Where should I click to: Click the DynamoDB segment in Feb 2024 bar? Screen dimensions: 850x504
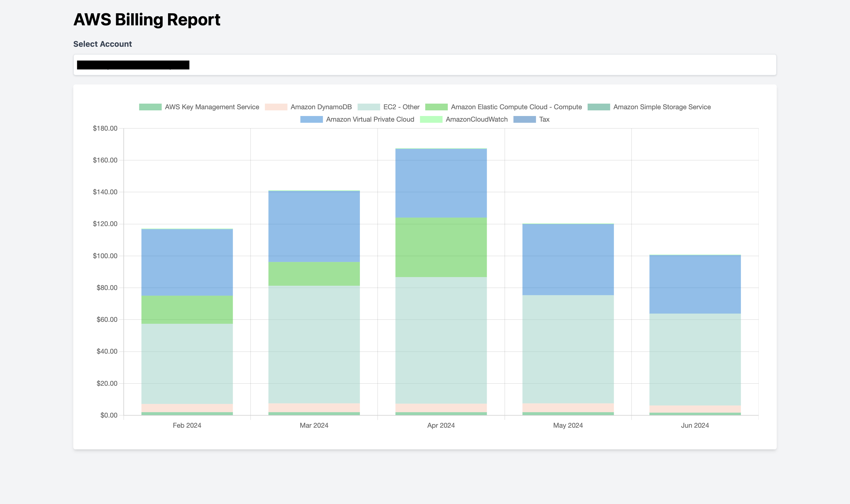[187, 407]
